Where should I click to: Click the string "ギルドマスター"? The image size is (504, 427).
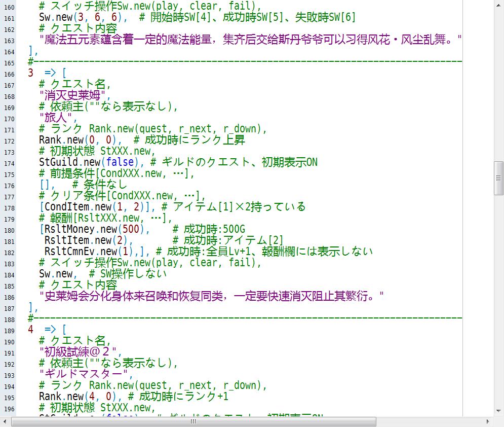click(84, 374)
